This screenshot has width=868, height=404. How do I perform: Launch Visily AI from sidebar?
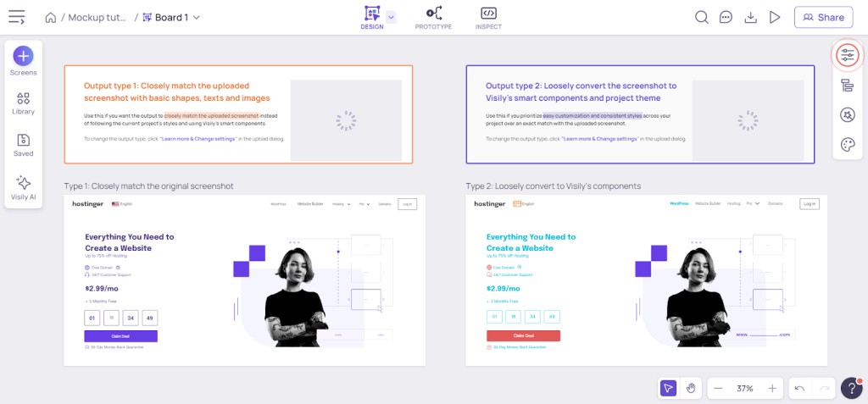coord(23,188)
